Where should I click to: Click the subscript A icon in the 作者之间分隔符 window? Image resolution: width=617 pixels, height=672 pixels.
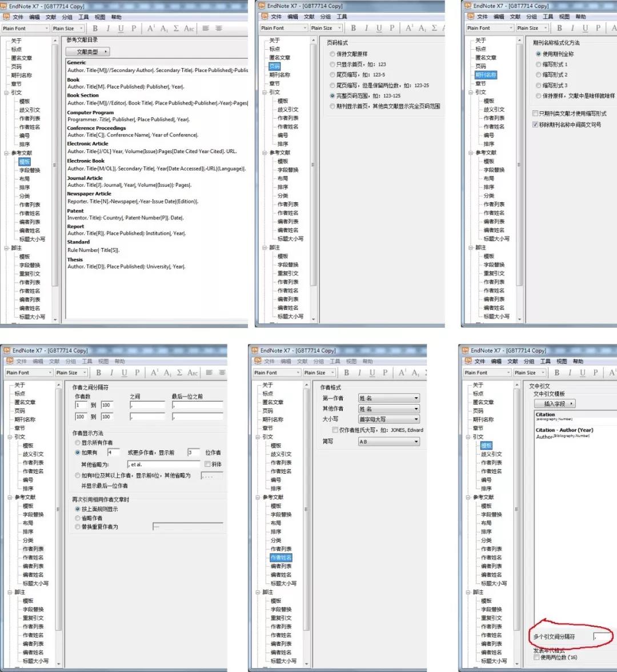tap(167, 373)
